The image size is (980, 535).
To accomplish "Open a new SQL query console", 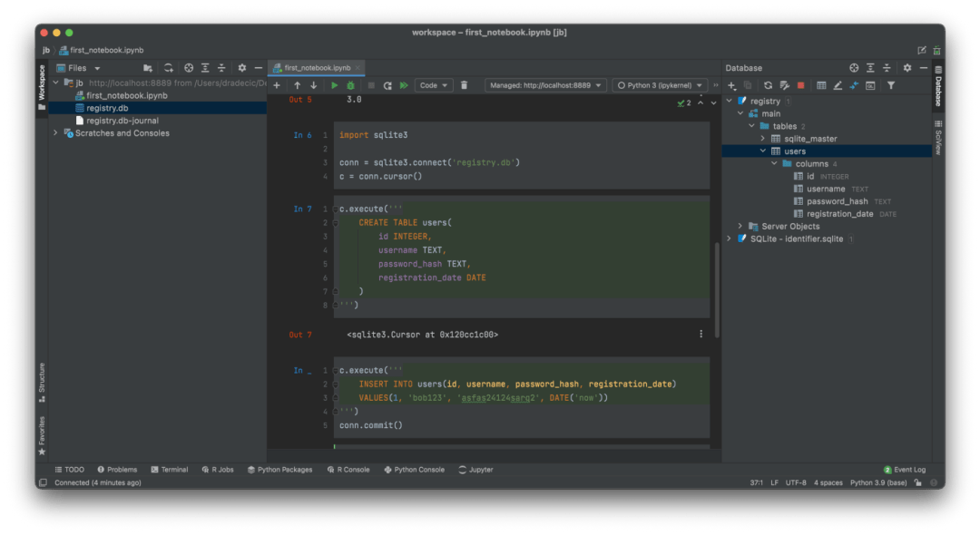I will click(x=868, y=84).
